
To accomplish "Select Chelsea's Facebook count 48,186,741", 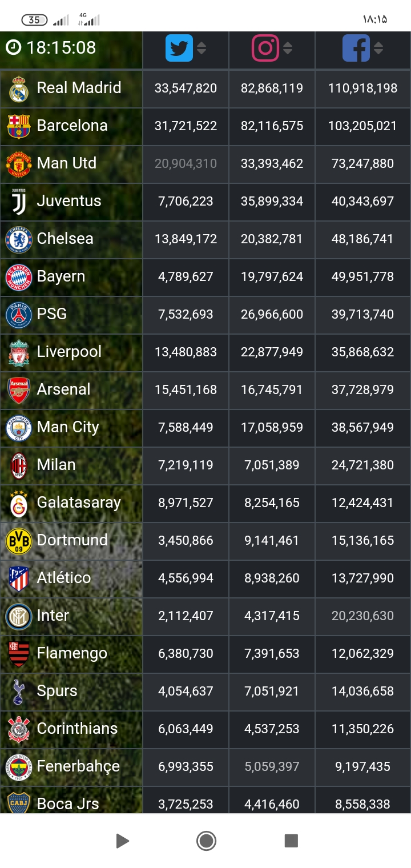I will click(x=362, y=239).
